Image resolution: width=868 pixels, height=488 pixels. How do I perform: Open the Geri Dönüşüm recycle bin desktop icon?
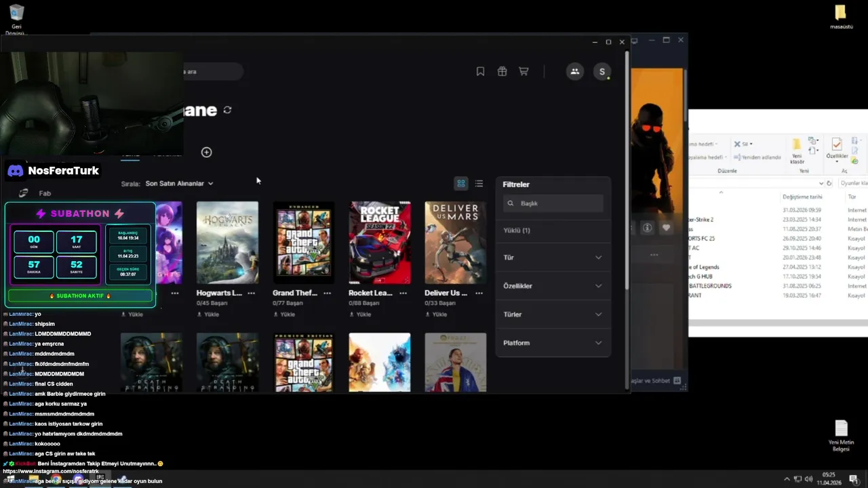pos(17,20)
